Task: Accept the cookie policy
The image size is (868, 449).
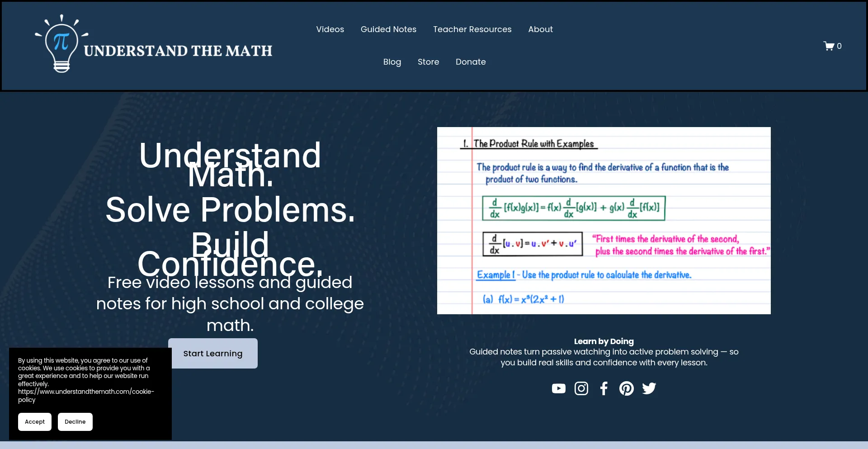Action: point(35,422)
